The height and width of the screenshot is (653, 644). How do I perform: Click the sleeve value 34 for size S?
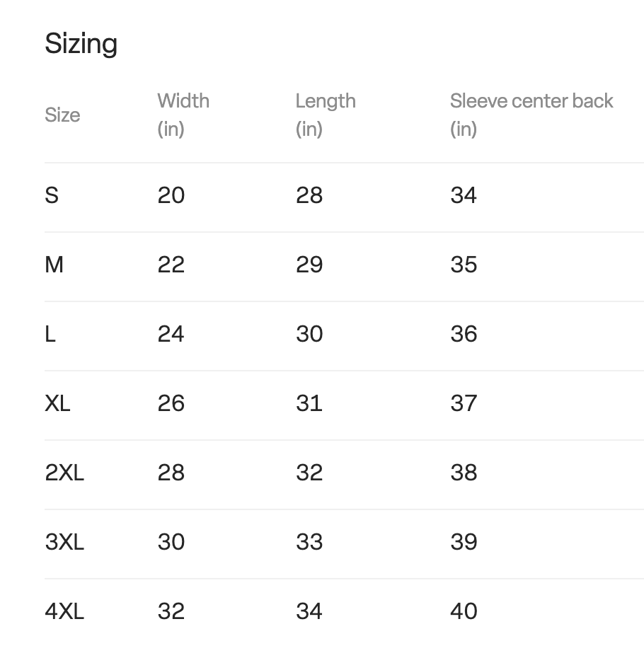pyautogui.click(x=464, y=195)
